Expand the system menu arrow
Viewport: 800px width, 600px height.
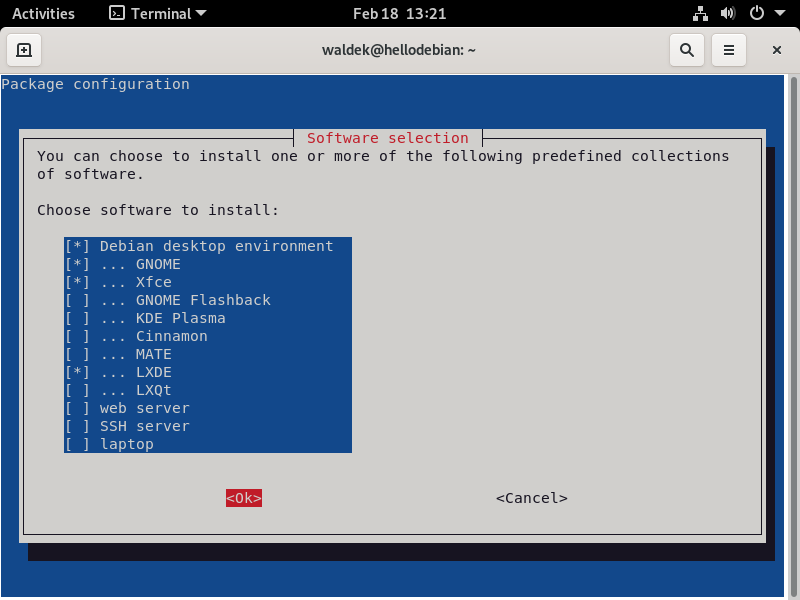pyautogui.click(x=780, y=13)
